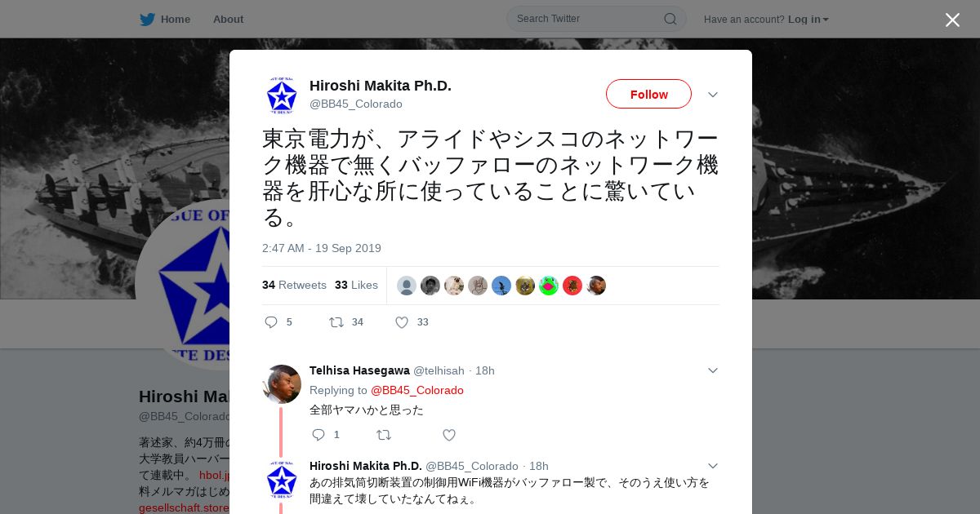980x514 pixels.
Task: Like Telhisa Hasegawa's reply
Action: tap(449, 435)
